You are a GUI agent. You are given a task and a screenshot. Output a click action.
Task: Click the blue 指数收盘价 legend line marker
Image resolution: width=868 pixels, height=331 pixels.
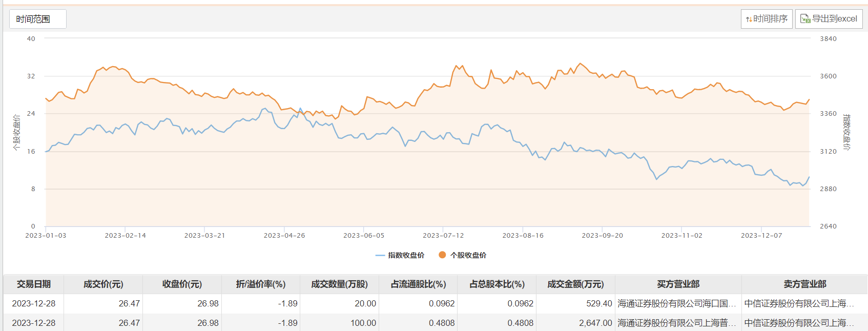(380, 255)
